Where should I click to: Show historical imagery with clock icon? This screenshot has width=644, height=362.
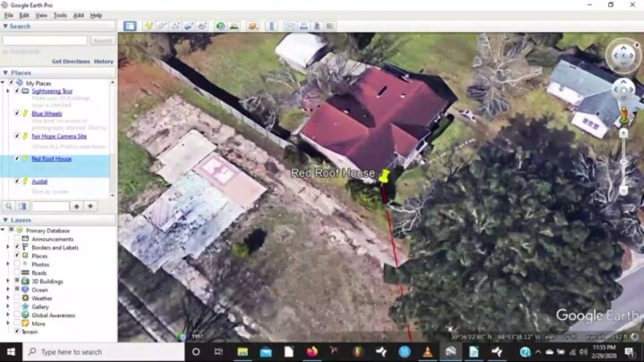tap(221, 26)
